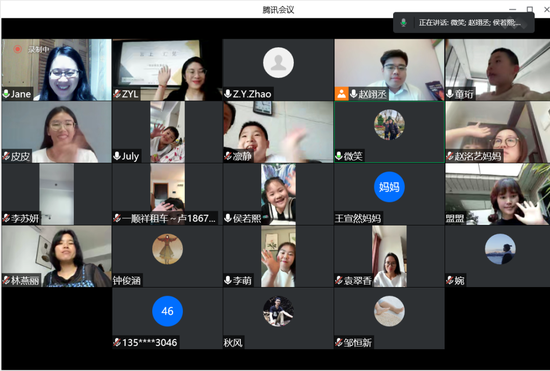Click the Z.Y.Zhao name label
The height and width of the screenshot is (371, 550).
pos(252,94)
